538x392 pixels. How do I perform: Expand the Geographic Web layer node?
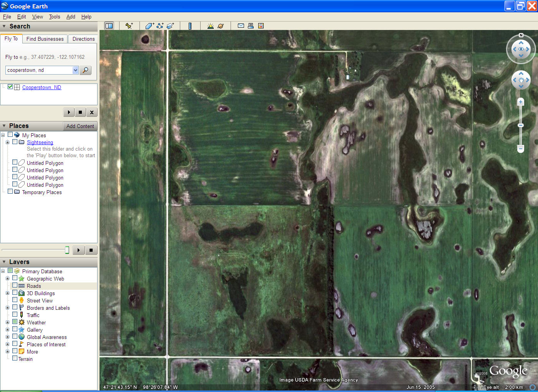(7, 278)
